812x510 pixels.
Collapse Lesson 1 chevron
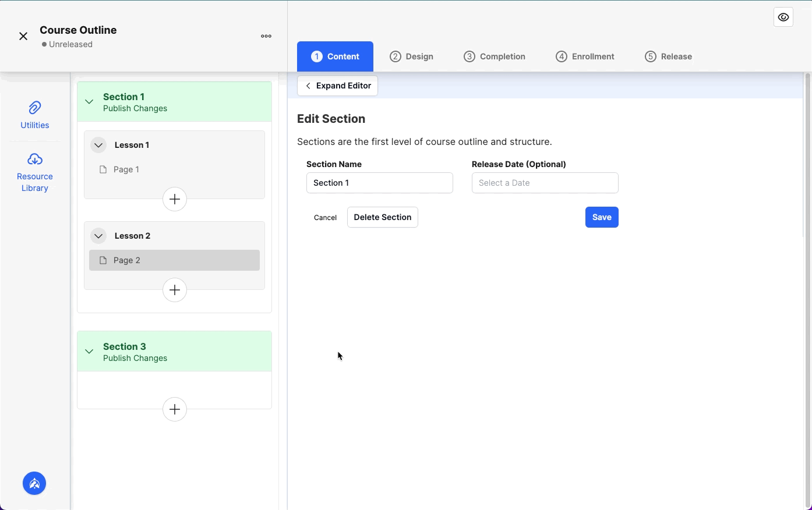pos(98,145)
